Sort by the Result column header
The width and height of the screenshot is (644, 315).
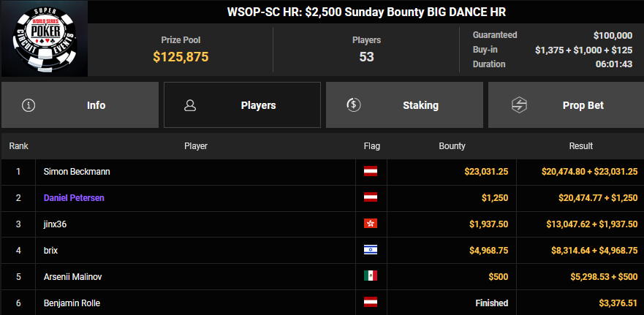coord(580,146)
